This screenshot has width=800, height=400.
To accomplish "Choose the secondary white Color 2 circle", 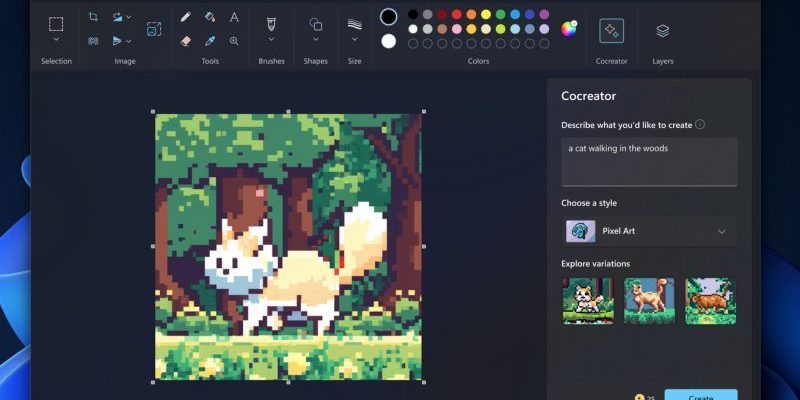I will (x=389, y=41).
